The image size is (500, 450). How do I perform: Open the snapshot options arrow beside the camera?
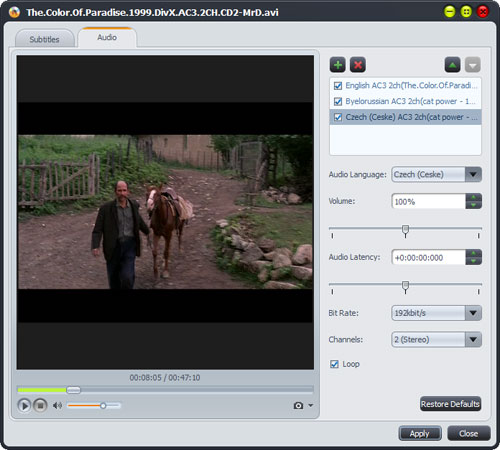pos(311,405)
